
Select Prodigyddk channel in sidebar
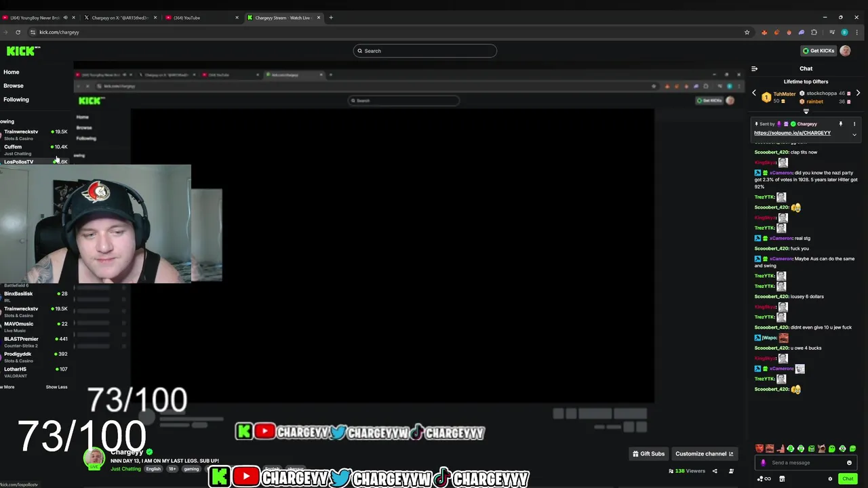pyautogui.click(x=34, y=357)
